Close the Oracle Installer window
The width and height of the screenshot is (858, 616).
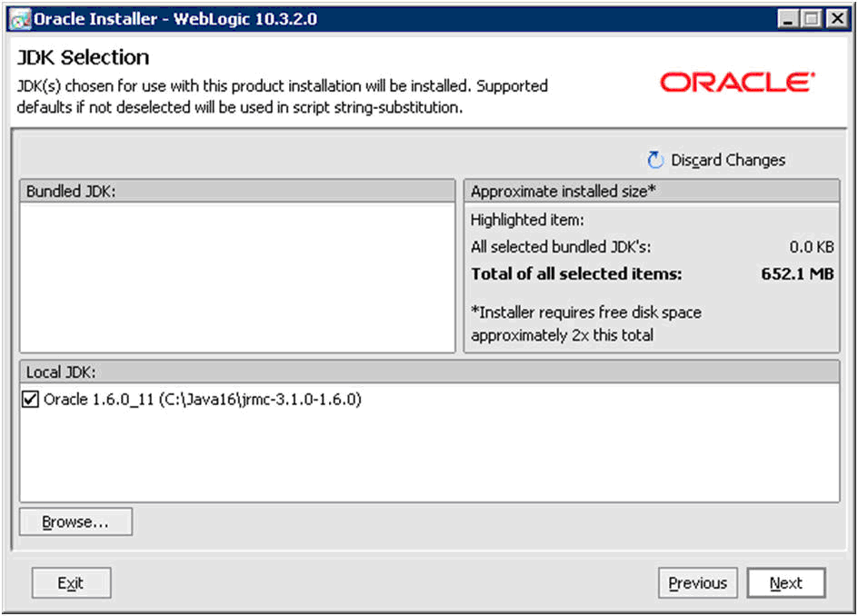pyautogui.click(x=837, y=19)
